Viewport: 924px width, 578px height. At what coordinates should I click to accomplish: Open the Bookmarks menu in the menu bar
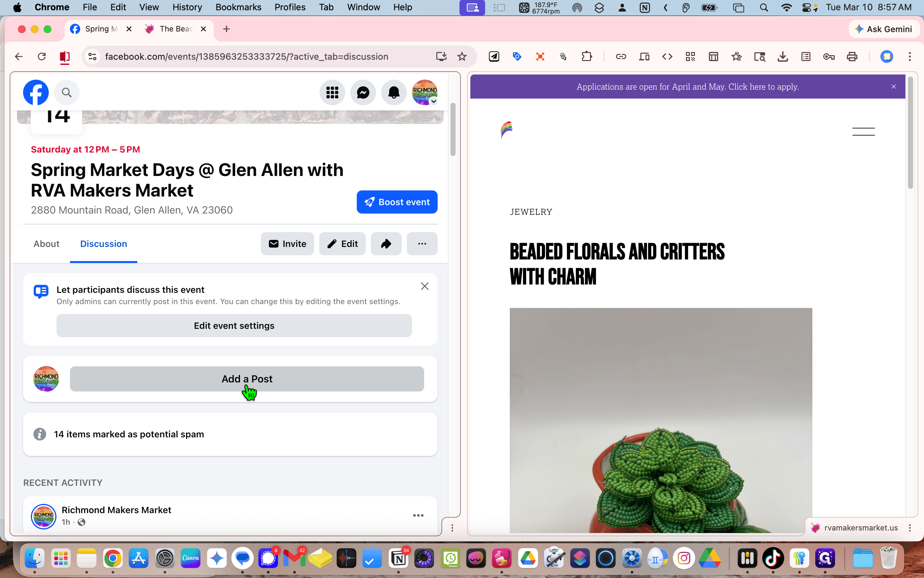pyautogui.click(x=238, y=7)
